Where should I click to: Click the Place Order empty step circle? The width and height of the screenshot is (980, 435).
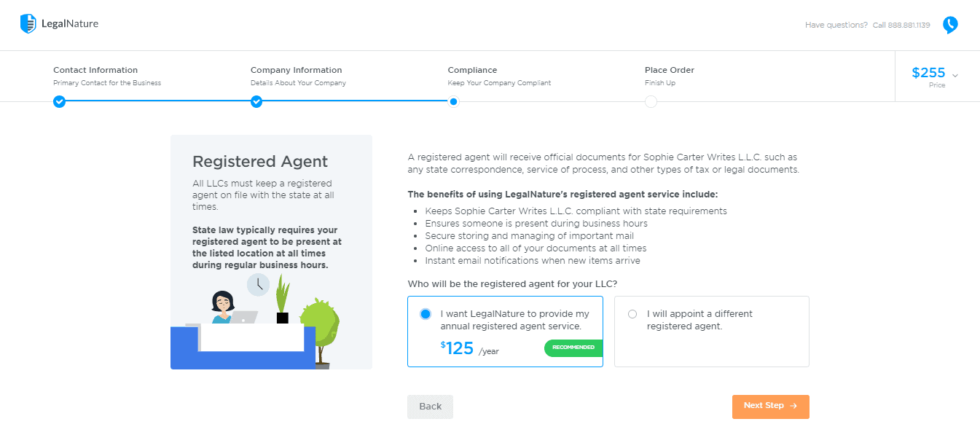click(x=651, y=101)
